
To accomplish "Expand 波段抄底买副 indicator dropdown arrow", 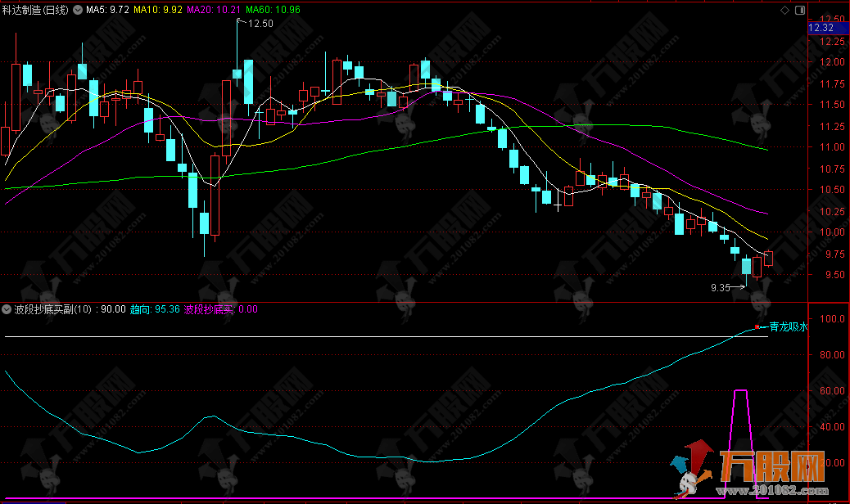I will click(x=7, y=309).
